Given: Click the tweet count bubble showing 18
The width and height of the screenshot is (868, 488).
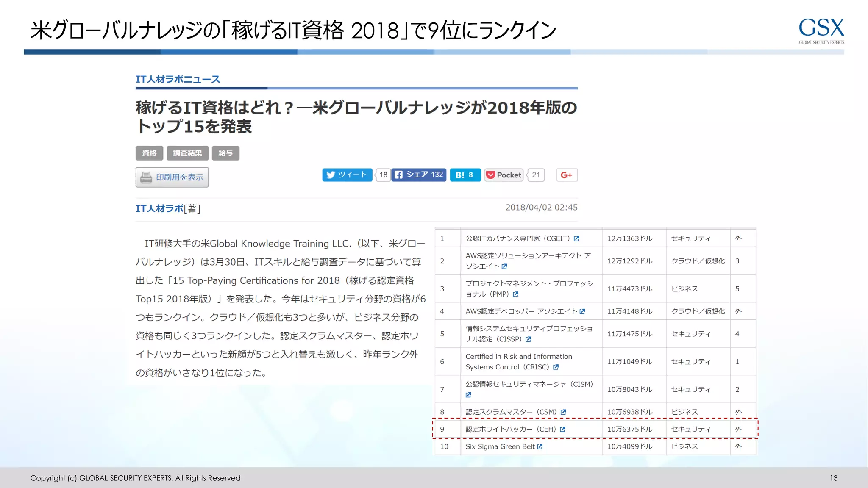Looking at the screenshot, I should point(383,175).
